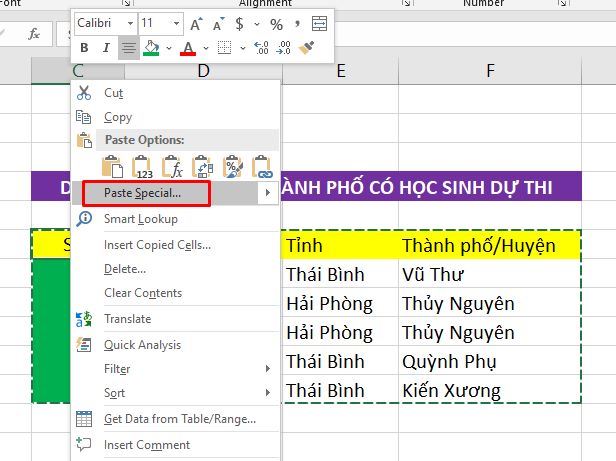Open Quick Analysis
Screen dimensions: 616x461
pyautogui.click(x=176, y=345)
